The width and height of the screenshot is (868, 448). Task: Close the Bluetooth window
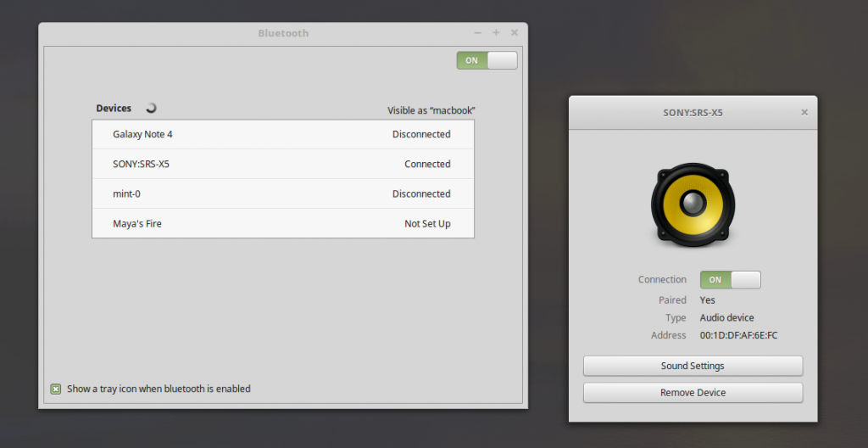pyautogui.click(x=515, y=33)
